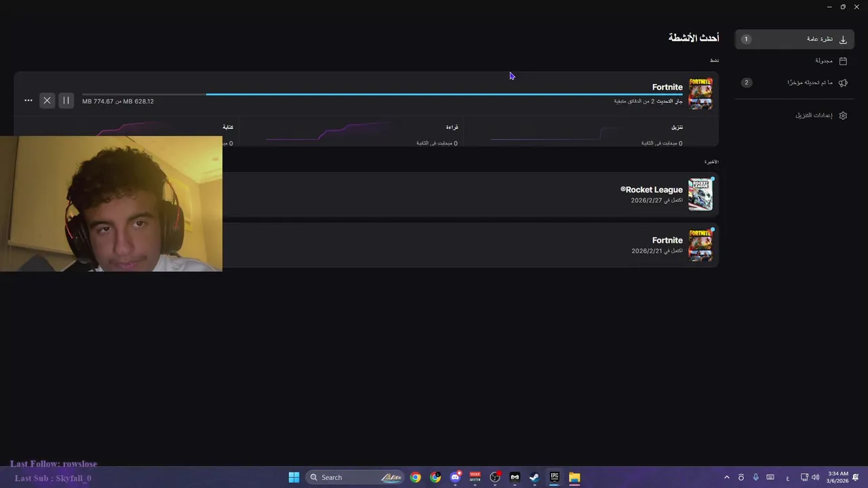
Task: Click the اكتمل في 2026/2/27 completion date
Action: (x=656, y=201)
